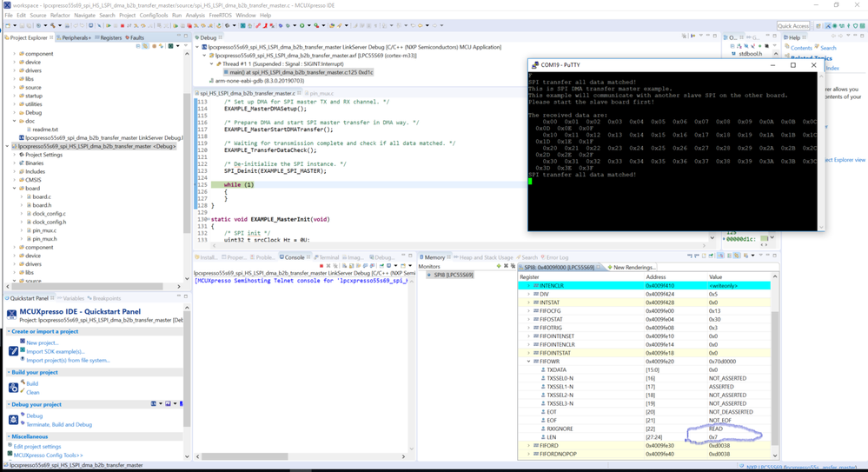Click the PuTTY icon in terminal title bar
Screen dimensions: 868x472
[x=534, y=65]
